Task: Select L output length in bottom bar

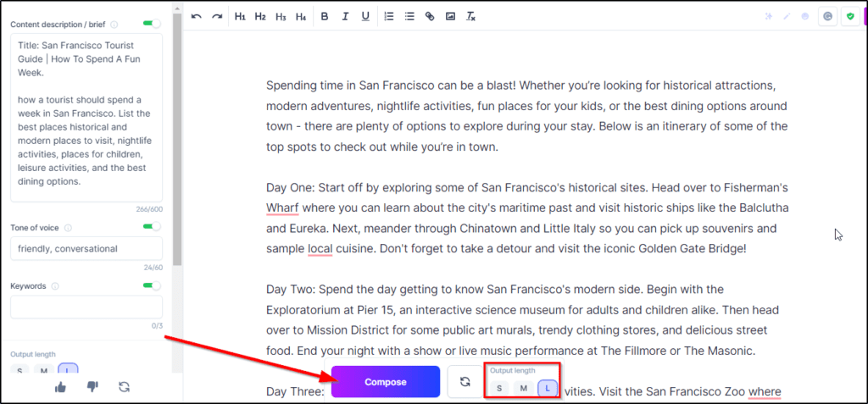Action: pyautogui.click(x=548, y=389)
